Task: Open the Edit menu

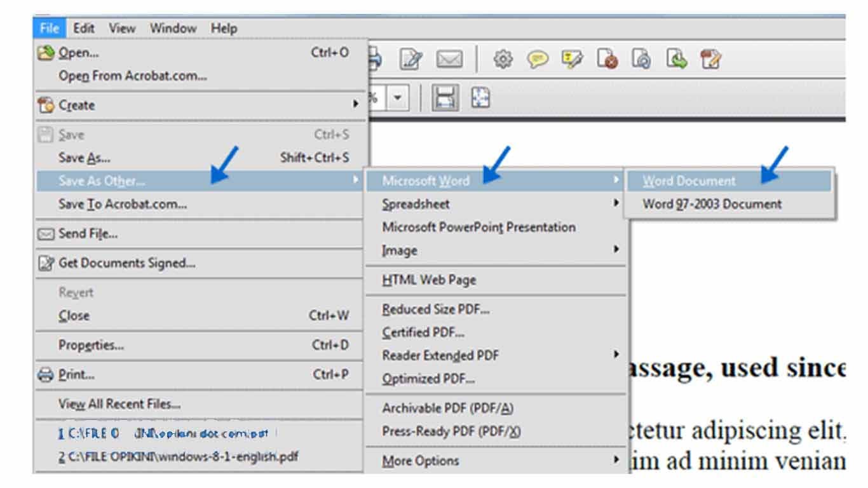Action: tap(84, 28)
